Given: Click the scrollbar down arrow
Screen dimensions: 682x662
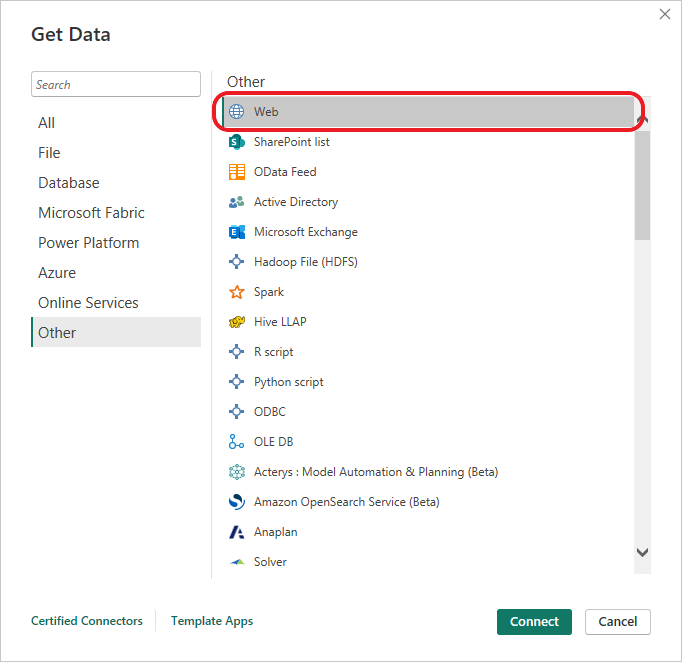Looking at the screenshot, I should pyautogui.click(x=642, y=552).
